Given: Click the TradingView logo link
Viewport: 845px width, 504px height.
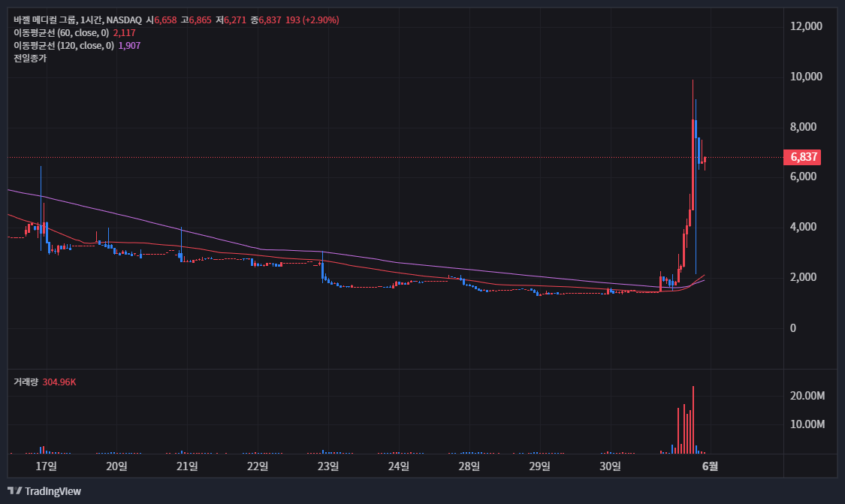Looking at the screenshot, I should (44, 491).
